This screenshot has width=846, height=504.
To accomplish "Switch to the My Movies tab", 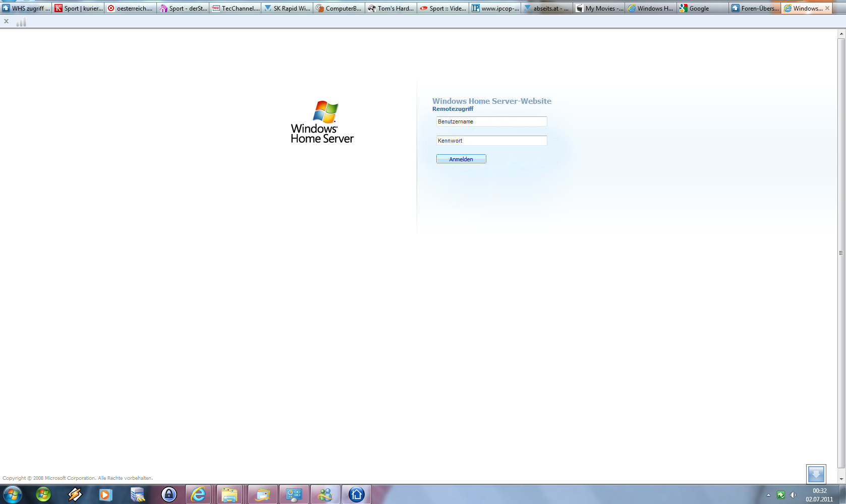I will [x=599, y=8].
